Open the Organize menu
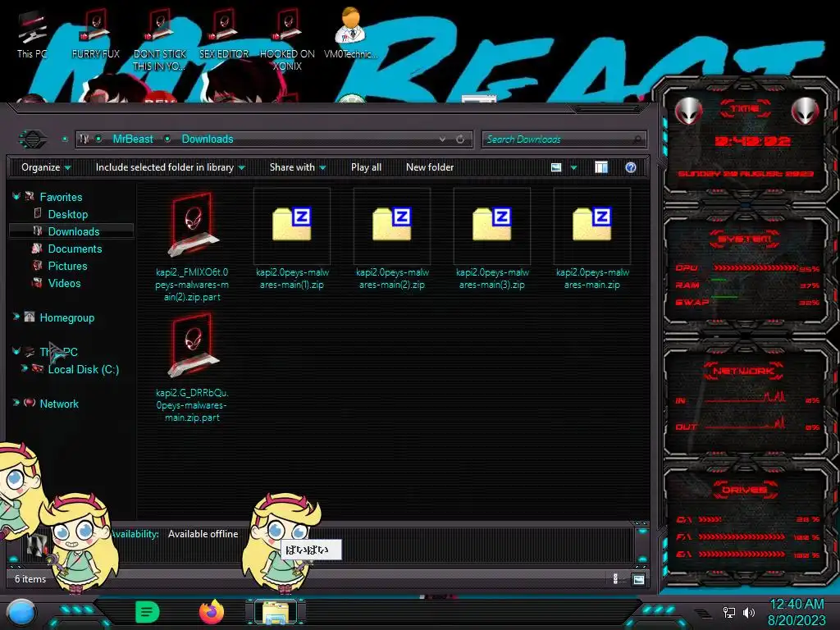 (x=46, y=167)
